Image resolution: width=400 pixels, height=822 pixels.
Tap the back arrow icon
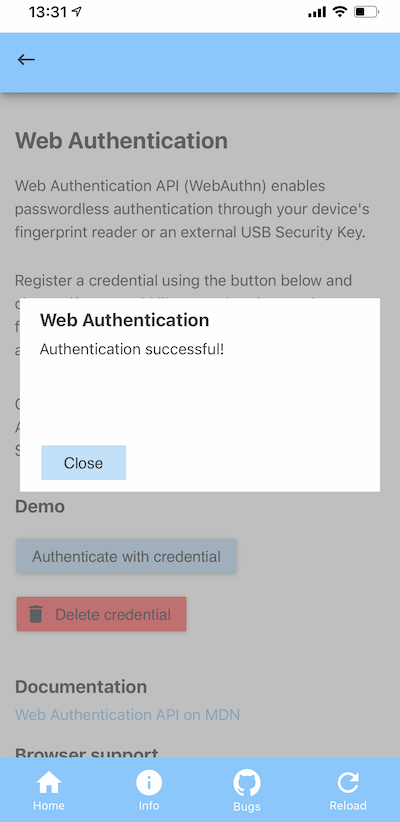point(26,60)
